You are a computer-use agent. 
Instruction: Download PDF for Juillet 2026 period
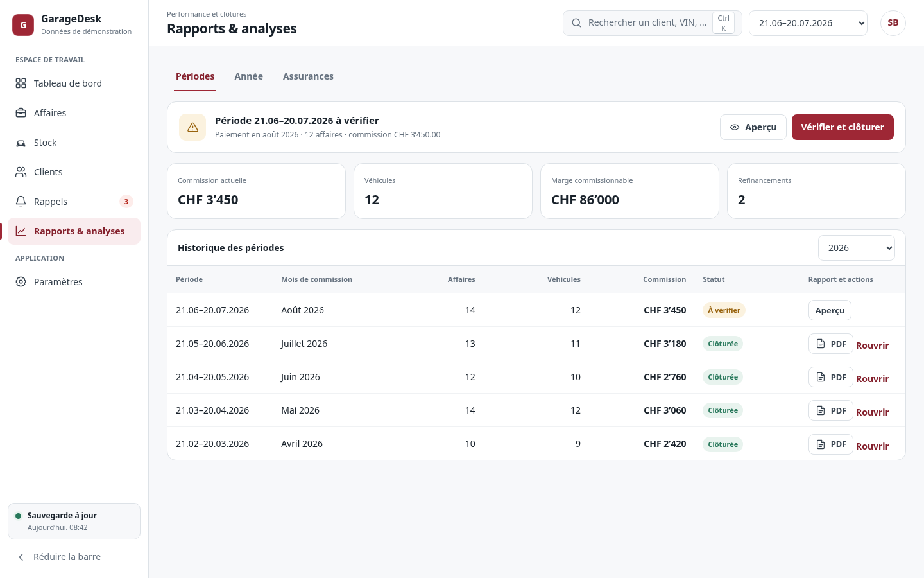click(831, 344)
